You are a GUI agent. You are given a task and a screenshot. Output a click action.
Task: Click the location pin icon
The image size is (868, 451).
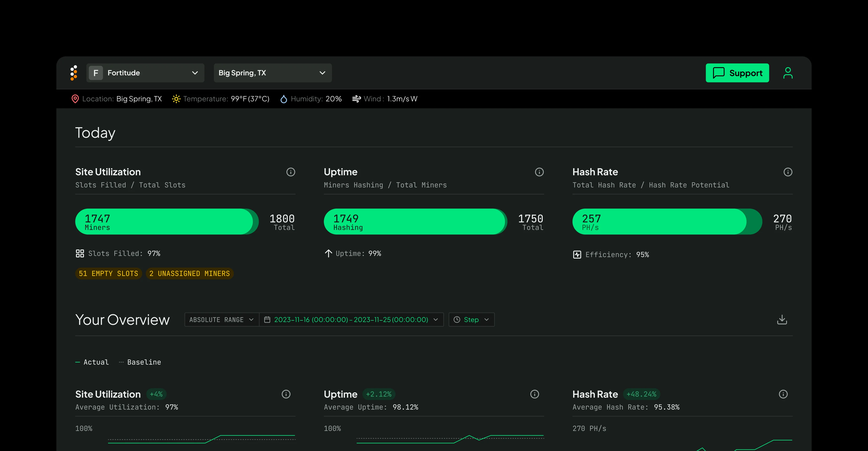[75, 99]
